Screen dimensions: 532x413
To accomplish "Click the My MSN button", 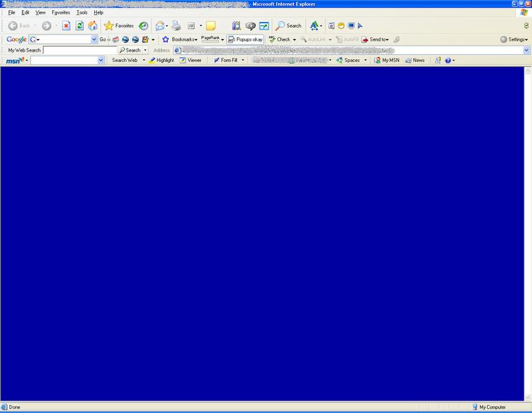I will 386,61.
